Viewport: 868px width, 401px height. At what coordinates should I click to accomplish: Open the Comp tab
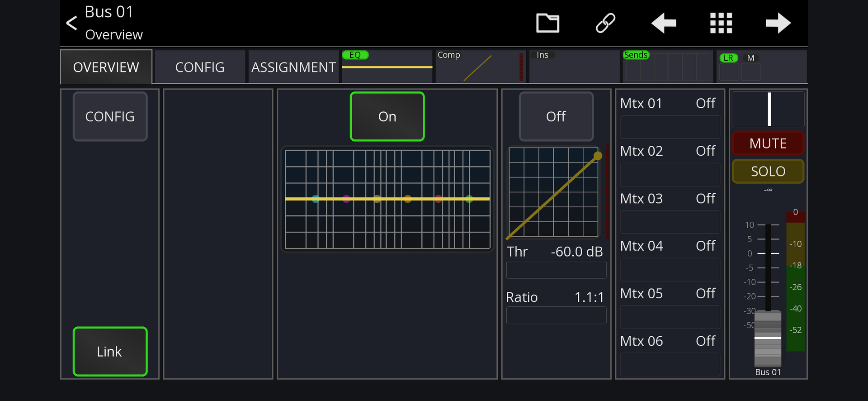click(x=481, y=67)
